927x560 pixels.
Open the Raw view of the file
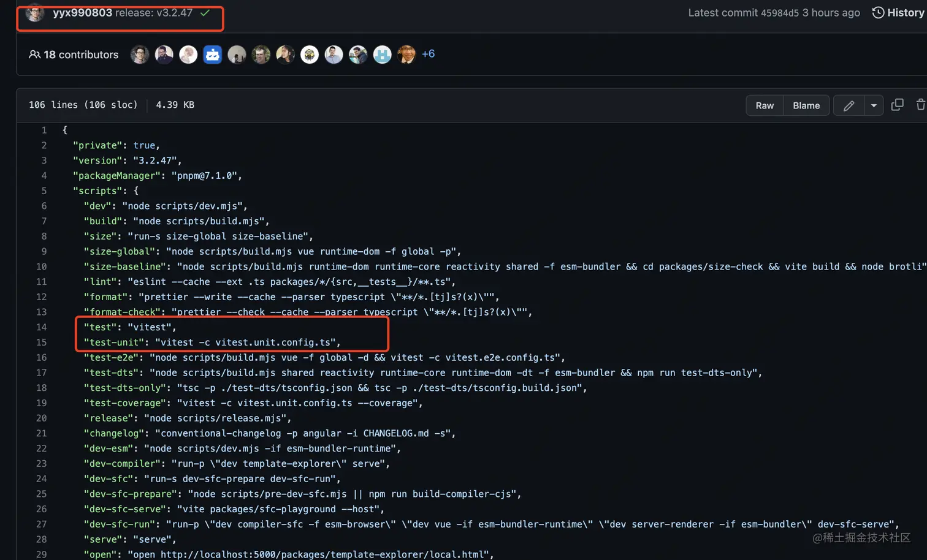pos(765,105)
